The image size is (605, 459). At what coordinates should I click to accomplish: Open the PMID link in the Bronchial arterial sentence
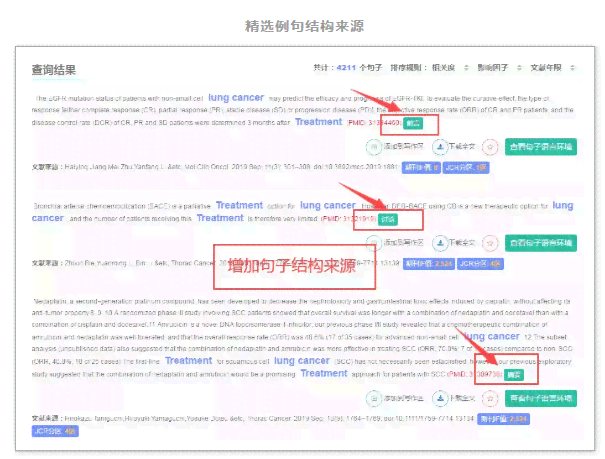[x=348, y=219]
